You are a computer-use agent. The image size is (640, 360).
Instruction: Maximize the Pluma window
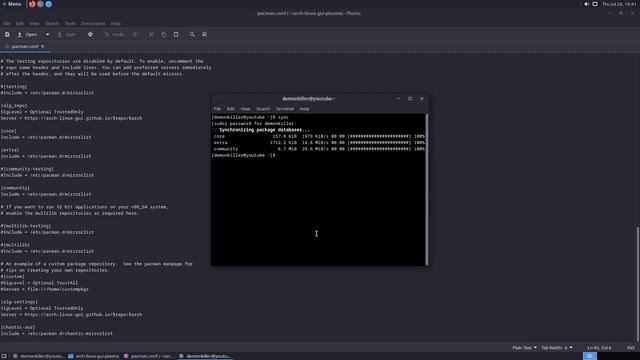click(621, 13)
